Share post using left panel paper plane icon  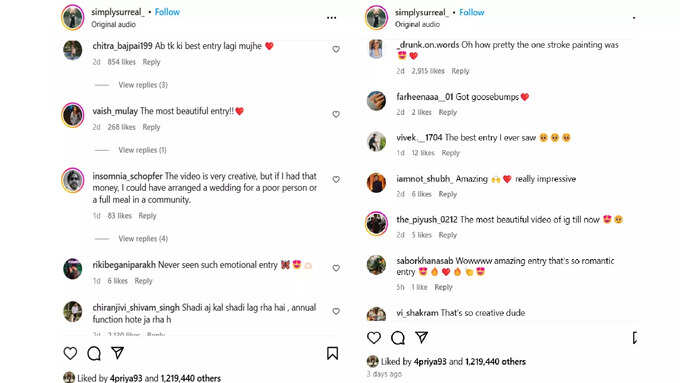[118, 353]
